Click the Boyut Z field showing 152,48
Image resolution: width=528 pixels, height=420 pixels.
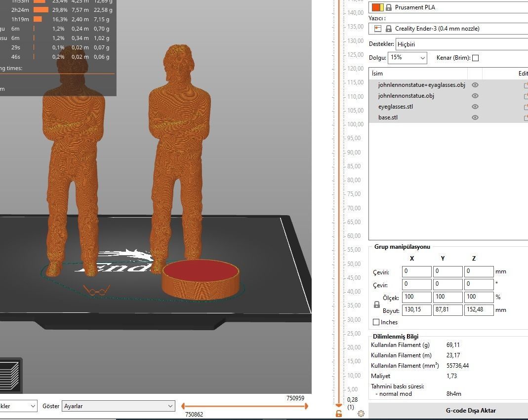click(479, 309)
